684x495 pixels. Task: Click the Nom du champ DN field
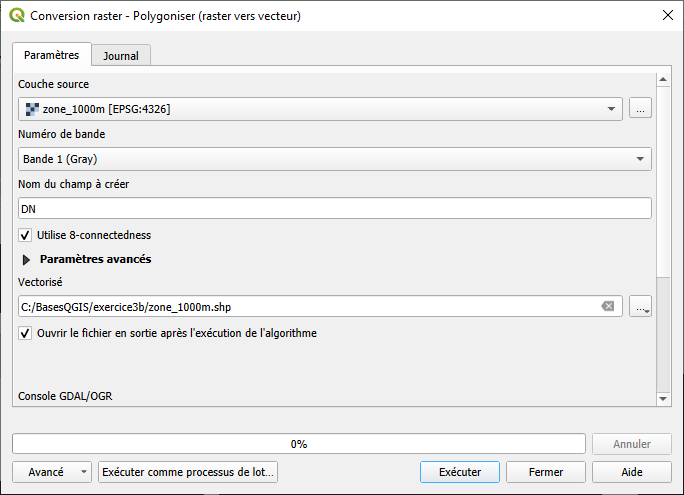335,208
